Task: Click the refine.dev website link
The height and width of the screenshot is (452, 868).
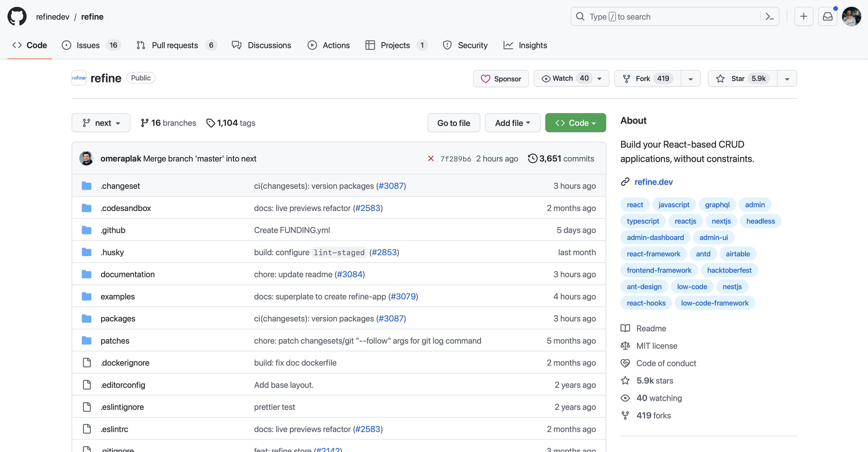Action: coord(653,182)
